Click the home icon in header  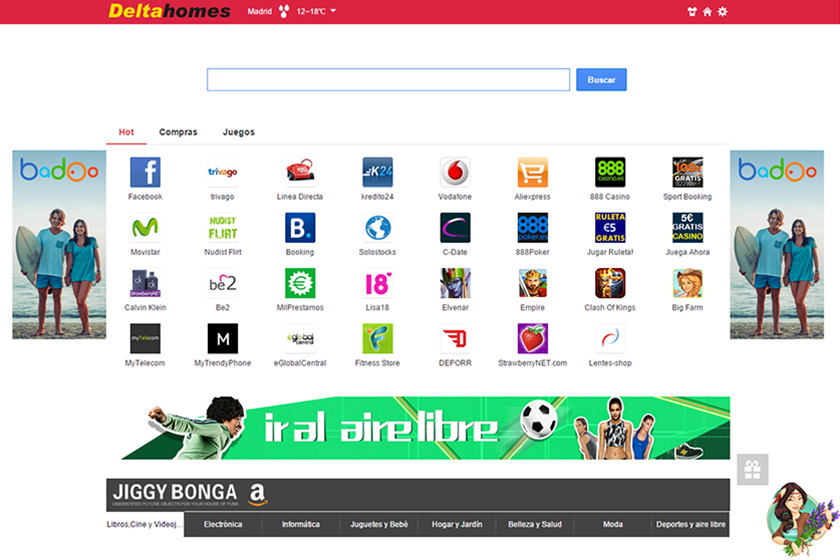tap(707, 12)
